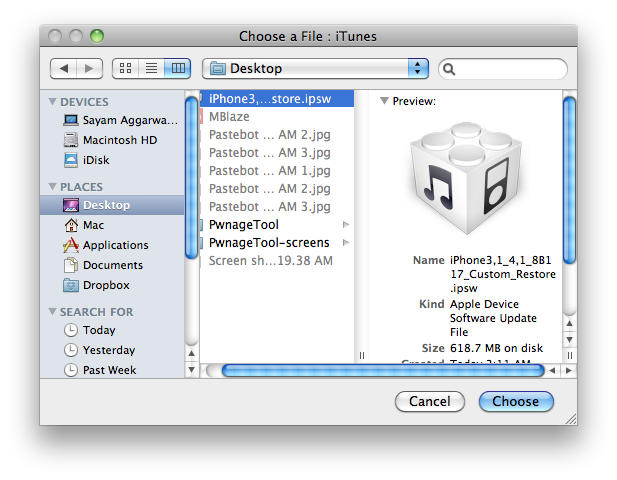Switch to list view mode
617x480 pixels.
[x=151, y=69]
